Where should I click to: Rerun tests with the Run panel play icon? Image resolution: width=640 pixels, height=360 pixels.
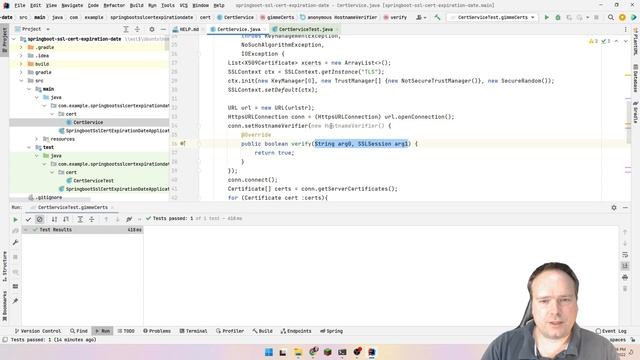tap(16, 220)
